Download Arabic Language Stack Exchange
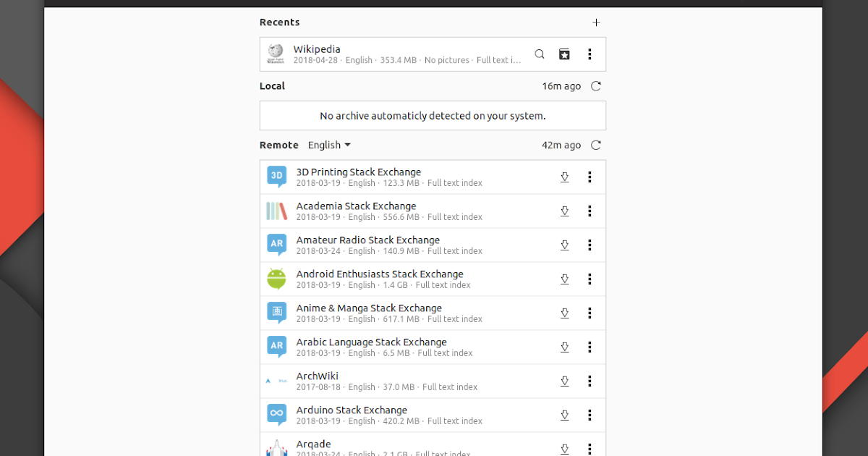The width and height of the screenshot is (868, 456). [565, 347]
